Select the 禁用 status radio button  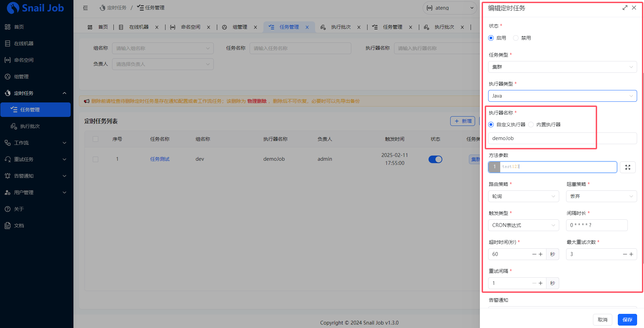pos(516,38)
